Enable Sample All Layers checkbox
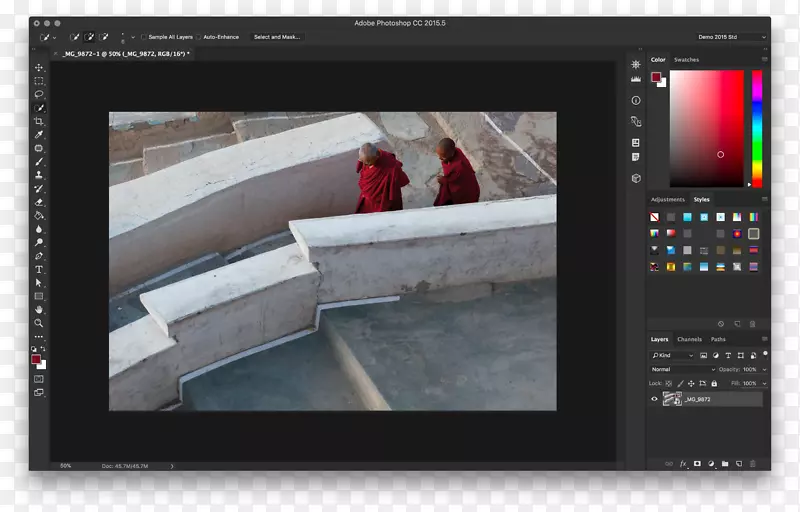This screenshot has height=512, width=800. point(144,37)
